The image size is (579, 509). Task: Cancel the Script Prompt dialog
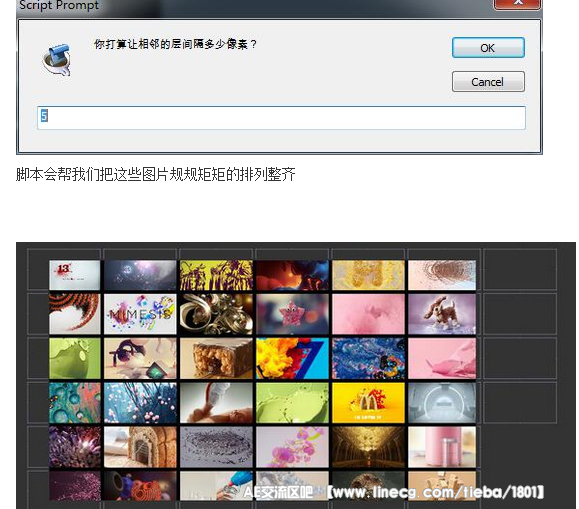[x=488, y=82]
